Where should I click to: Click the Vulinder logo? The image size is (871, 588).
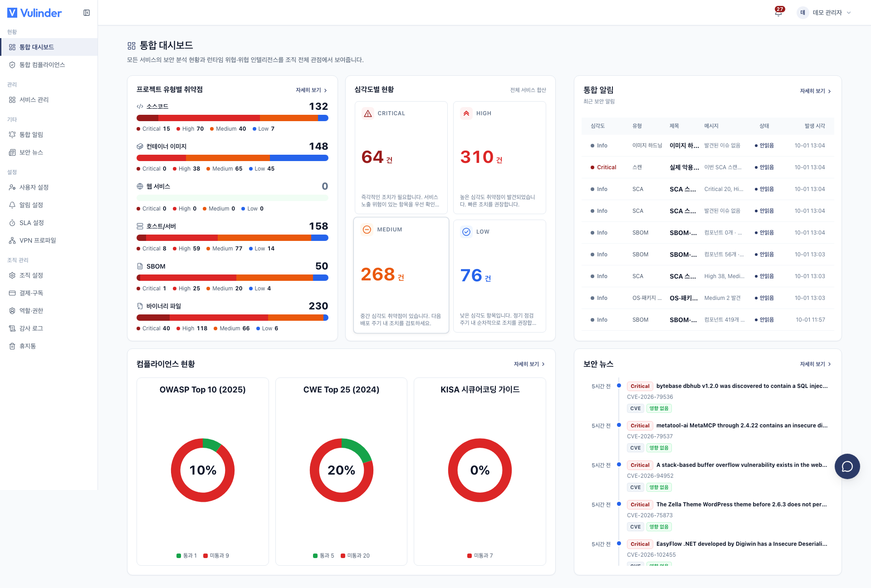(34, 13)
